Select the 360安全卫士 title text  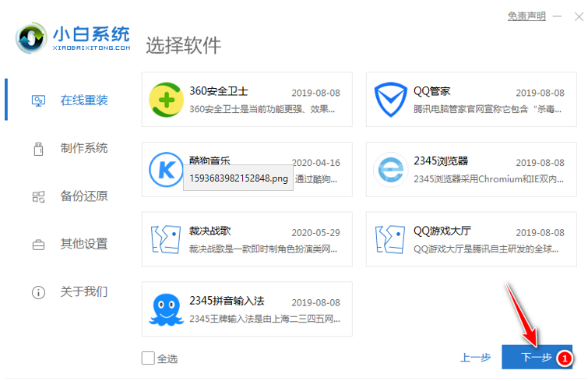click(x=219, y=91)
